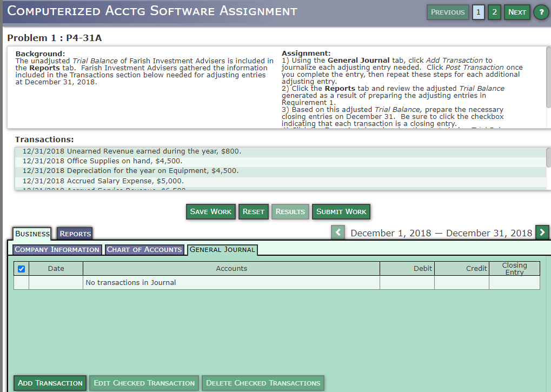The height and width of the screenshot is (392, 551).
Task: Open the Results view
Action: click(x=290, y=211)
